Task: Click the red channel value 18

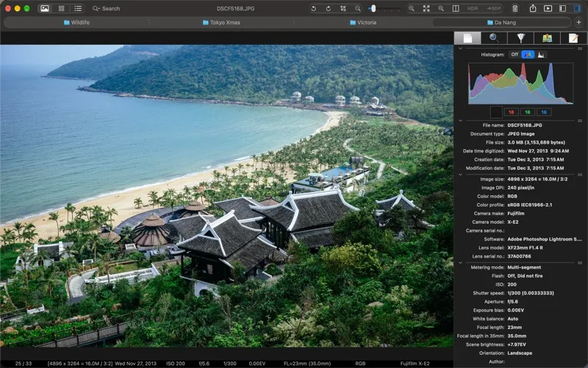Action: tap(511, 112)
